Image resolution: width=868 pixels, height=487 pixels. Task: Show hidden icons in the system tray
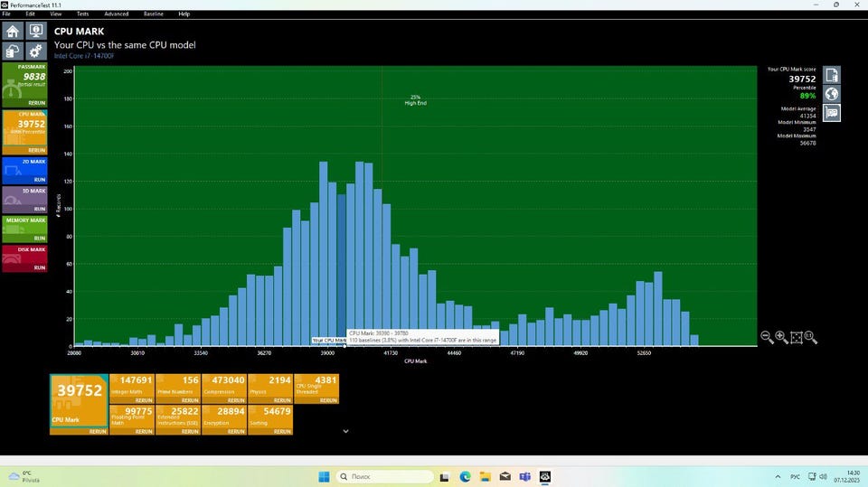pos(778,476)
